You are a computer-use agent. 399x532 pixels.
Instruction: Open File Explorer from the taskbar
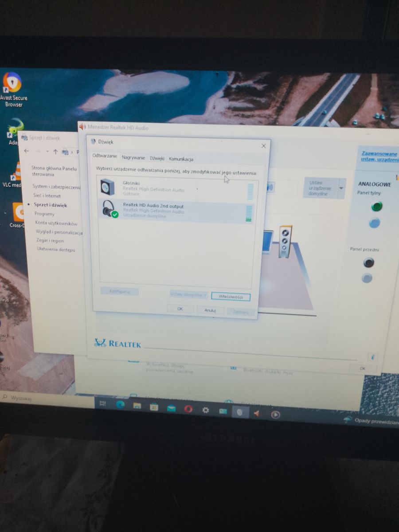(137, 406)
